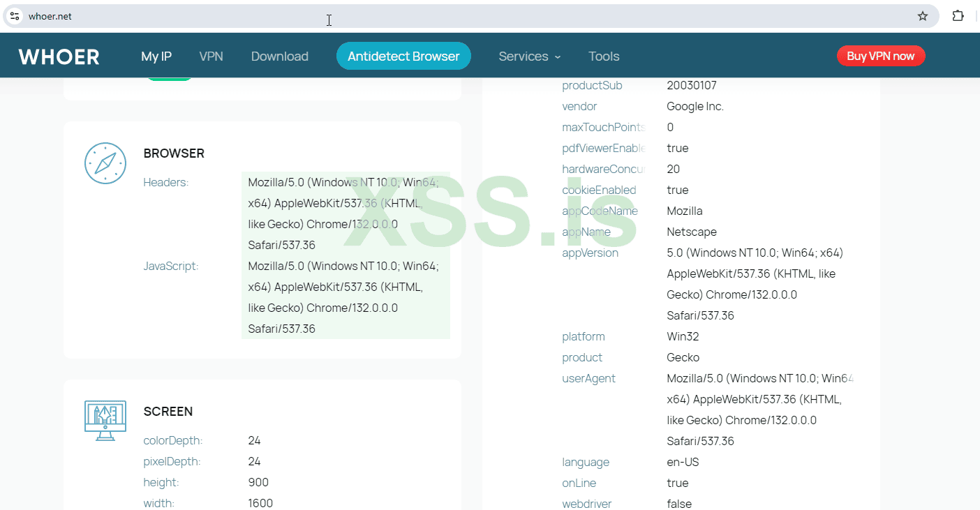
Task: Click the compass icon in Browser section
Action: (105, 163)
